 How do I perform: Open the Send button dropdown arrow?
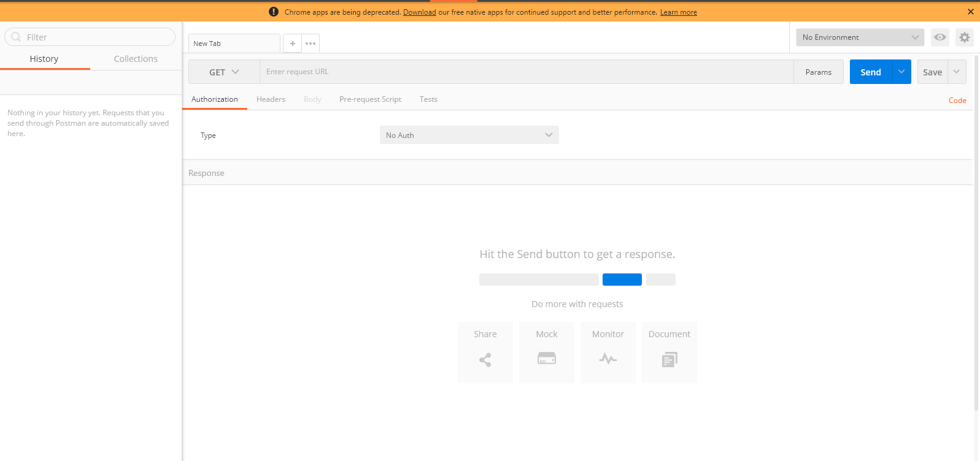point(901,72)
